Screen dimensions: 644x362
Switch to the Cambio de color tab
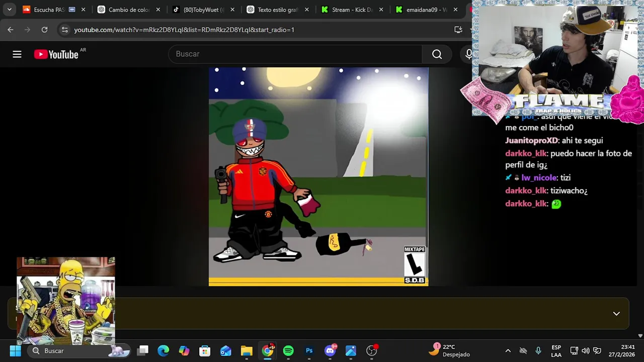tap(130, 10)
